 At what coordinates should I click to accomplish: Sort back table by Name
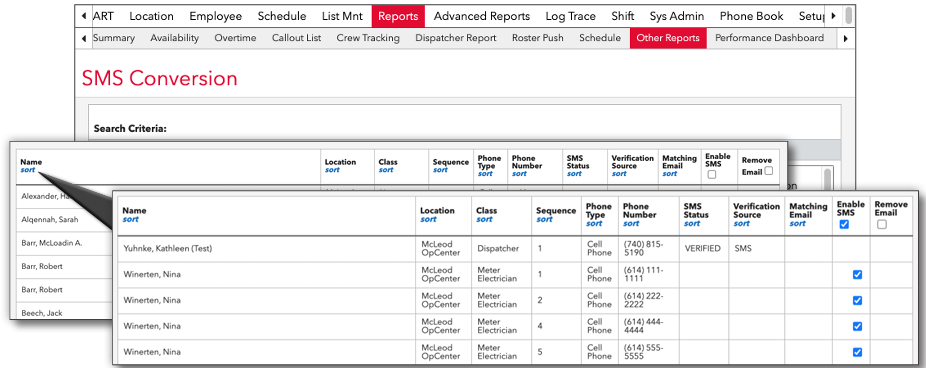[28, 170]
